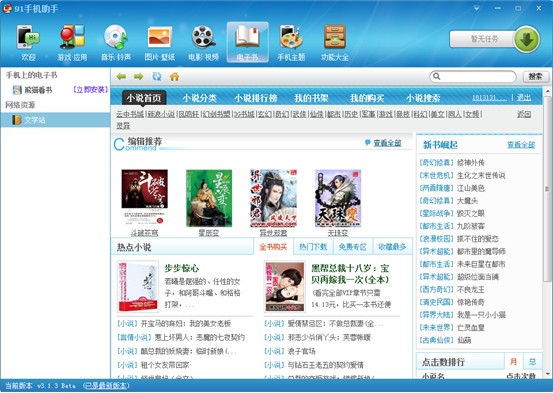Open the 欢迎 welcome phone icon

[28, 37]
